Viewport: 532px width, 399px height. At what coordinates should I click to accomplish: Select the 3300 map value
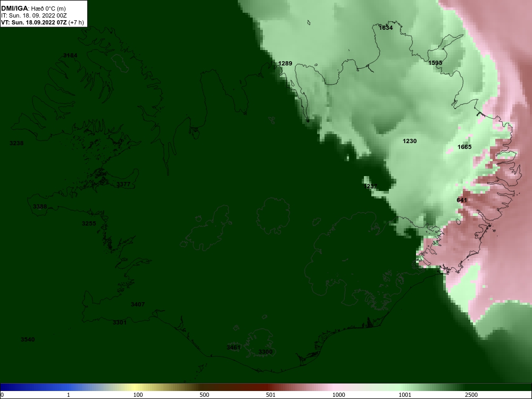(x=265, y=352)
